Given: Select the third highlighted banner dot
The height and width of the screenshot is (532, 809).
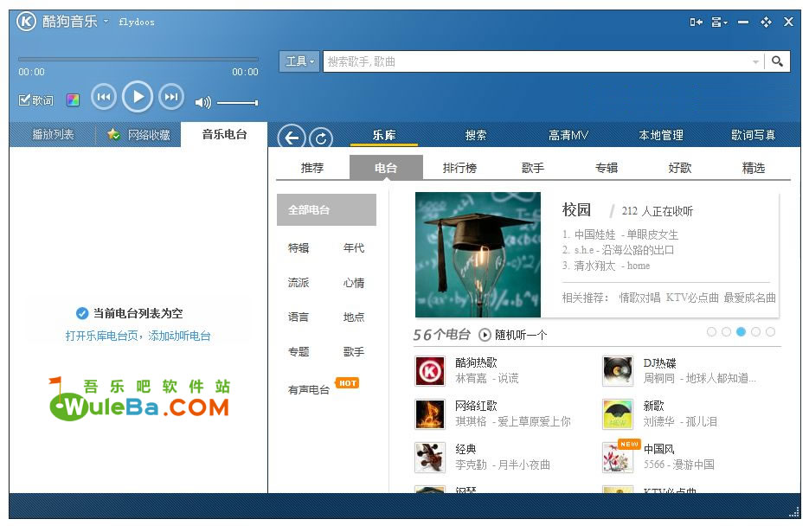Looking at the screenshot, I should point(741,332).
